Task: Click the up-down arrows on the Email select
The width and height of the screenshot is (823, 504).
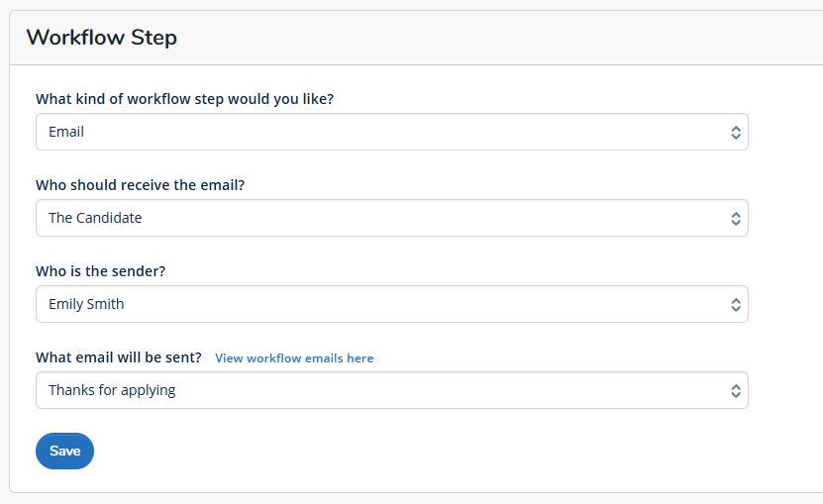Action: point(736,133)
